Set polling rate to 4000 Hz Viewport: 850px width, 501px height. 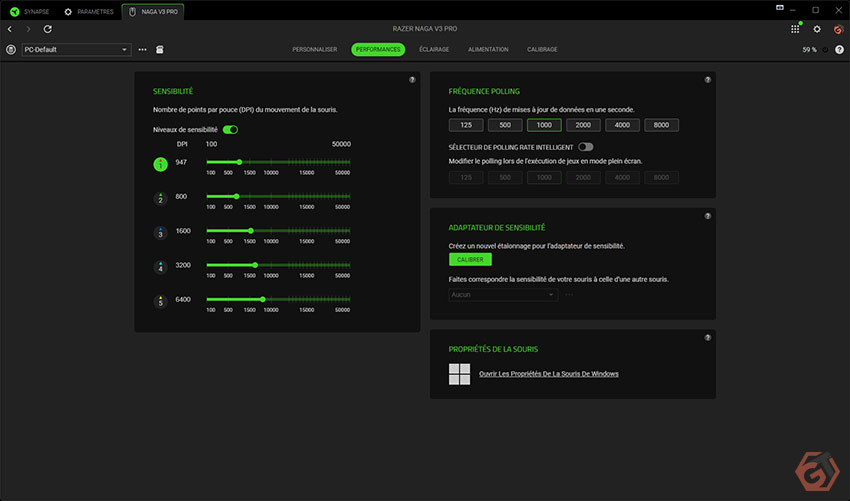click(622, 125)
